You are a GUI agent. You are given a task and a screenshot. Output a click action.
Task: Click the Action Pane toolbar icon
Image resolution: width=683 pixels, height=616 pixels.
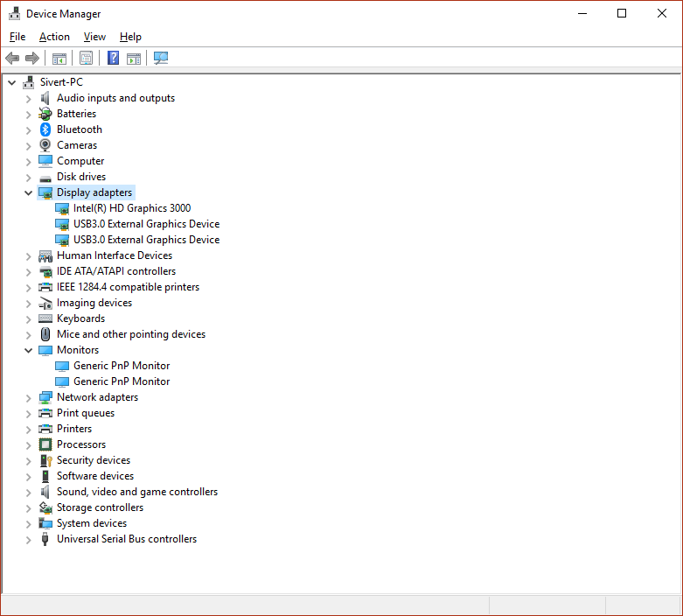pyautogui.click(x=134, y=58)
